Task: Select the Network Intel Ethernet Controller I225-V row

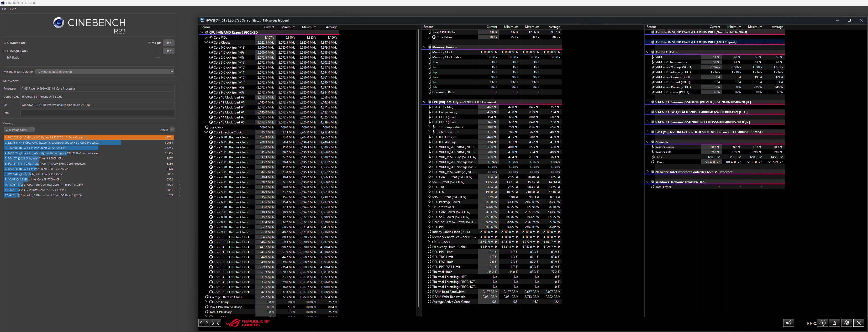Action: 715,172
